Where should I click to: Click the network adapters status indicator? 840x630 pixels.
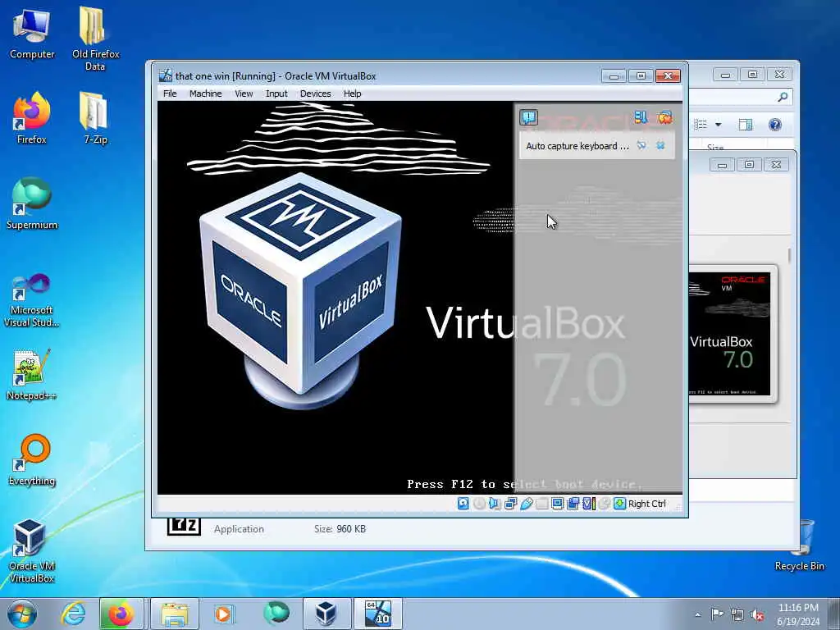click(510, 504)
